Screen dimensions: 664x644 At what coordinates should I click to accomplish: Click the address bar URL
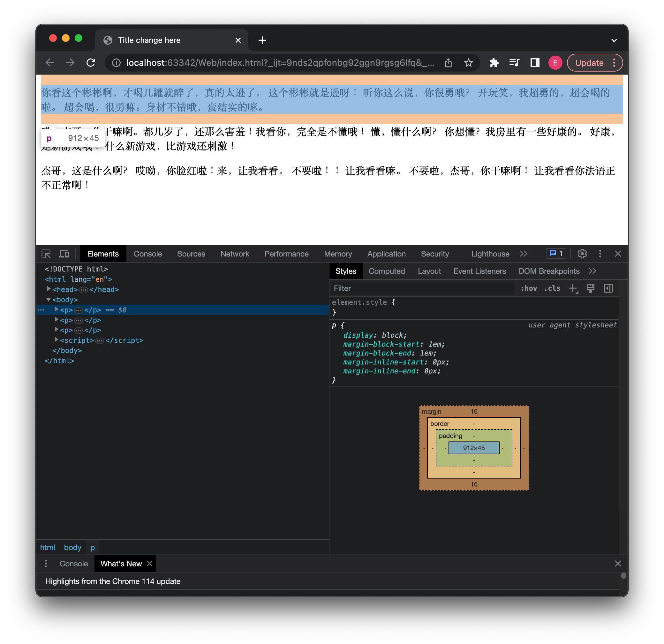coord(280,63)
